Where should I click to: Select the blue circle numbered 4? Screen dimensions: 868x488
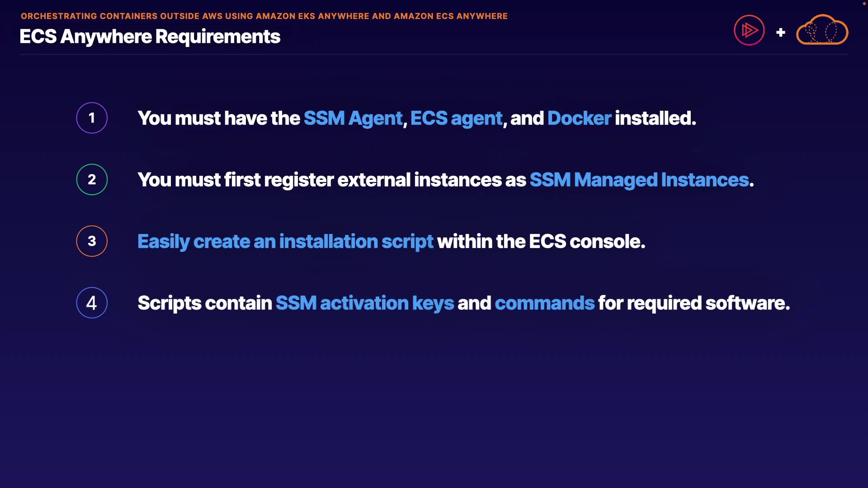[x=92, y=303]
